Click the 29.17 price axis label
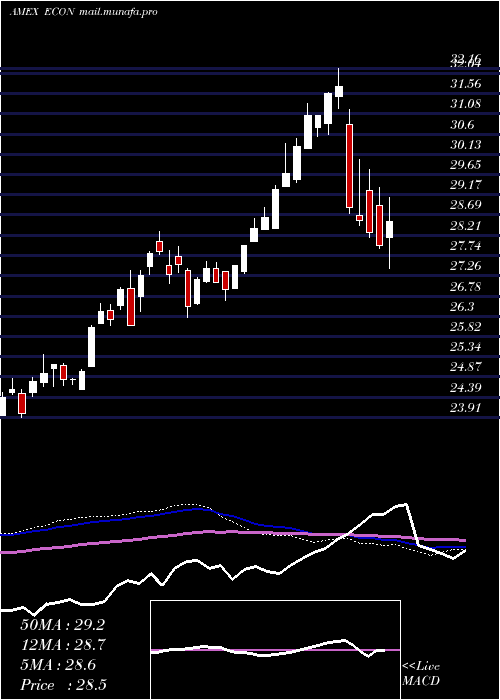This screenshot has width=500, height=700. coord(466,185)
